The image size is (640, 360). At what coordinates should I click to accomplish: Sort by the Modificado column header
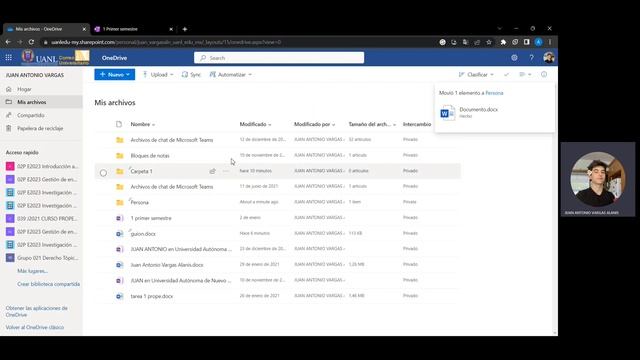(256, 124)
